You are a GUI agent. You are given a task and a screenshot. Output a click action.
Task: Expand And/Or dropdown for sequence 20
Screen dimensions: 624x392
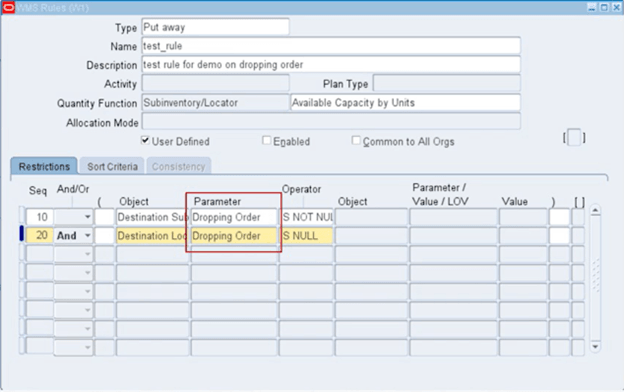pyautogui.click(x=87, y=236)
